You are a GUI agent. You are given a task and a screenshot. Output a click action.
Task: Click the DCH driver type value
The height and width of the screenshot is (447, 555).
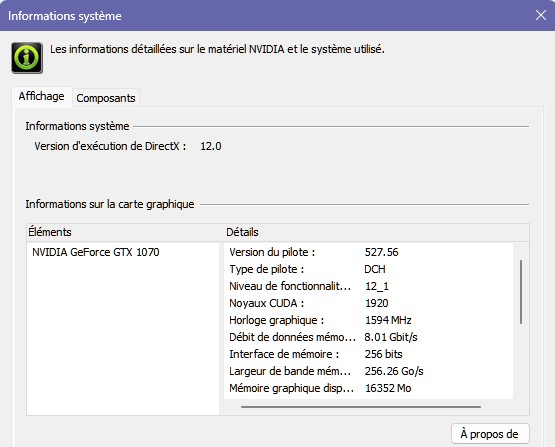(x=375, y=269)
